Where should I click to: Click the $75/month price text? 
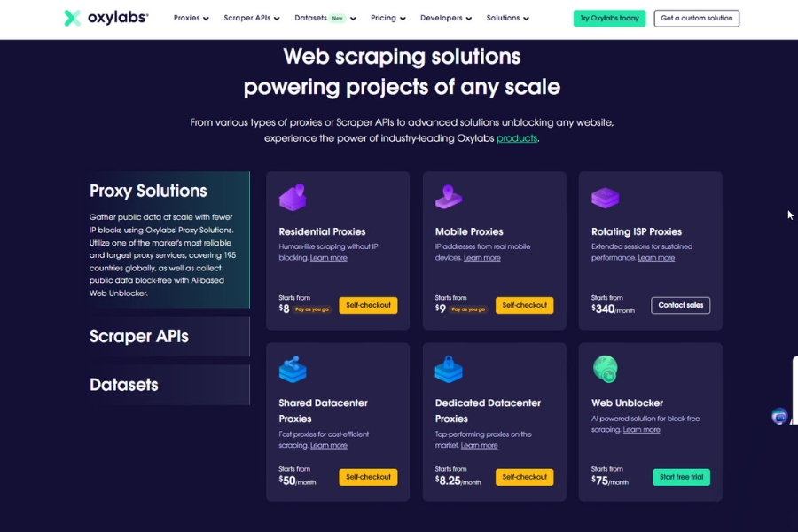(x=610, y=481)
